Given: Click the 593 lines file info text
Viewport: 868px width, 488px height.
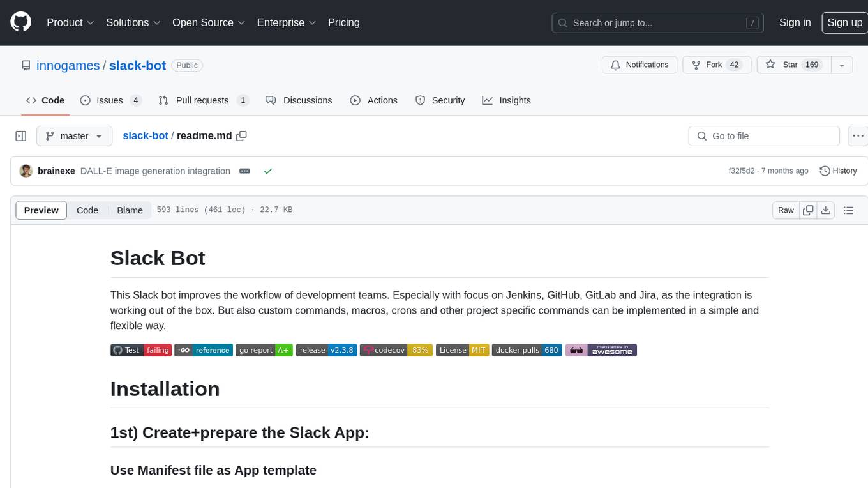Looking at the screenshot, I should [225, 210].
